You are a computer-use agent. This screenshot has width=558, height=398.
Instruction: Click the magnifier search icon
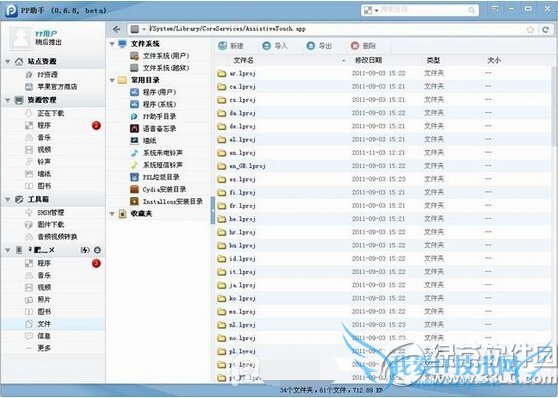tap(472, 10)
